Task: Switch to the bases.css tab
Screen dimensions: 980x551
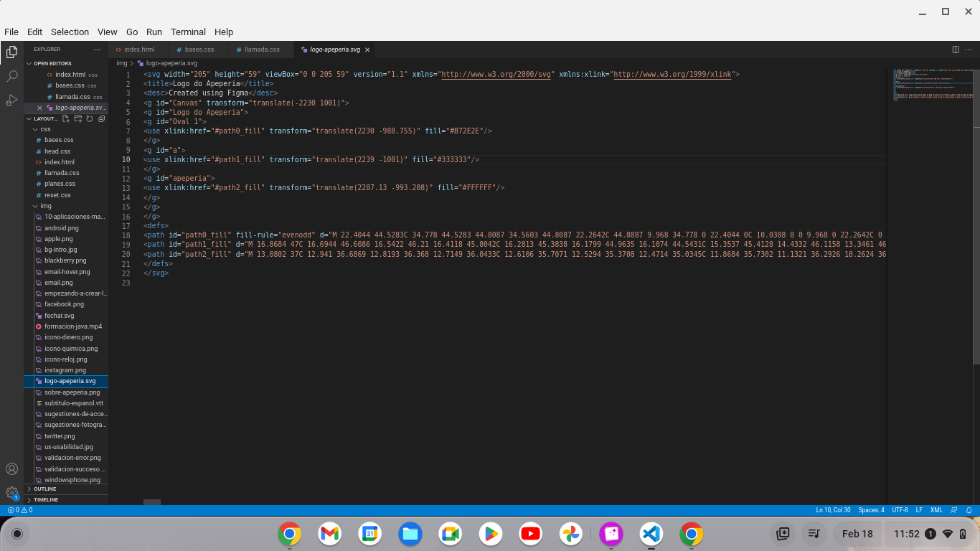Action: click(x=199, y=50)
